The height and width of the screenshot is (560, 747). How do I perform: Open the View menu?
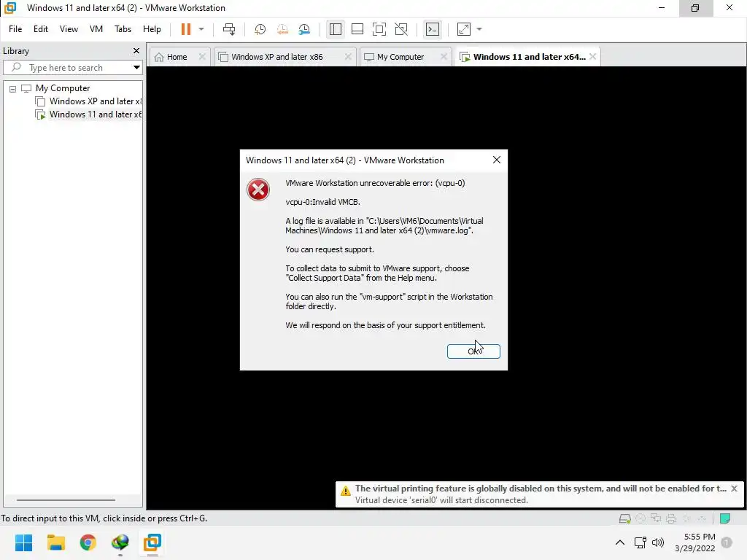click(69, 29)
